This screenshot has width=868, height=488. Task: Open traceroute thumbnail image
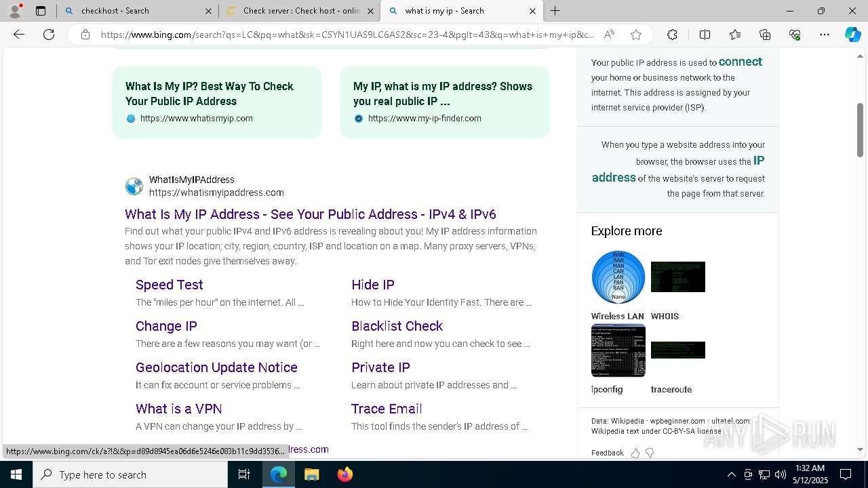[x=678, y=350]
